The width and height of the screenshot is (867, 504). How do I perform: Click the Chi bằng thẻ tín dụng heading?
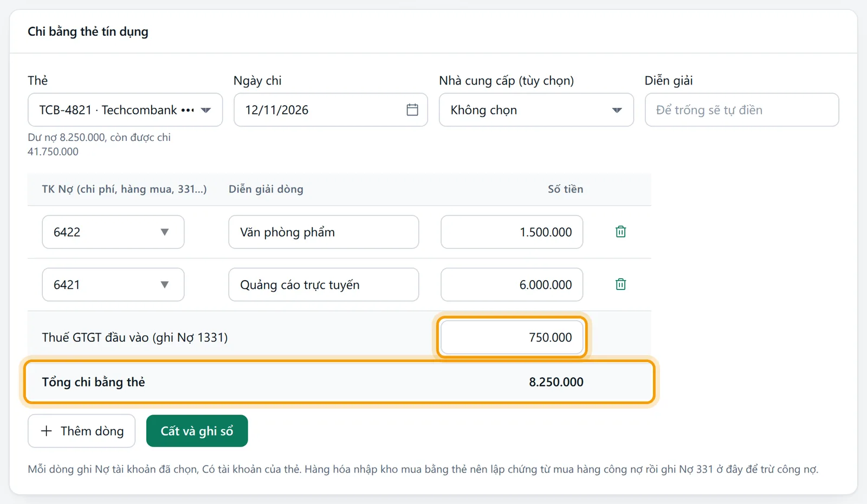88,31
